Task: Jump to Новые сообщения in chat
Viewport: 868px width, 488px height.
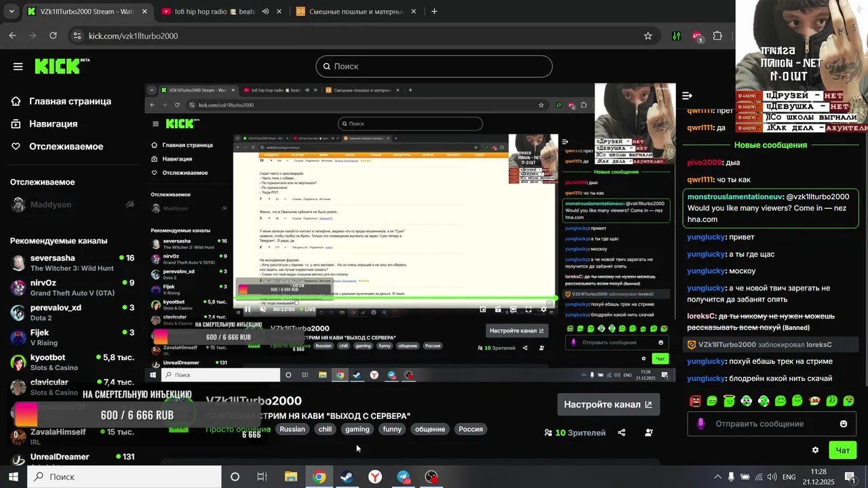Action: [770, 145]
